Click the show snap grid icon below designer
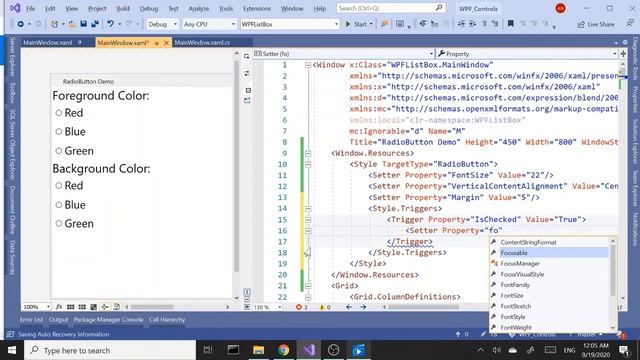This screenshot has width=640, height=360. (71, 307)
